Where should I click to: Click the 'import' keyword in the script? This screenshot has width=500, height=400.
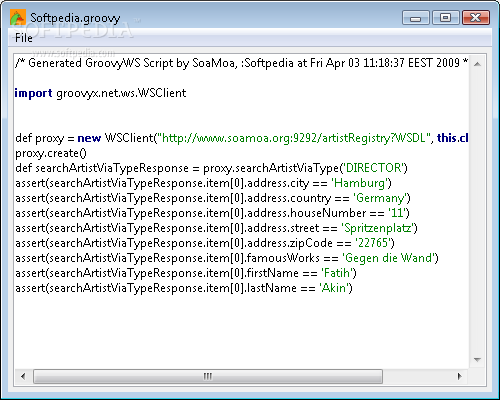(x=33, y=93)
